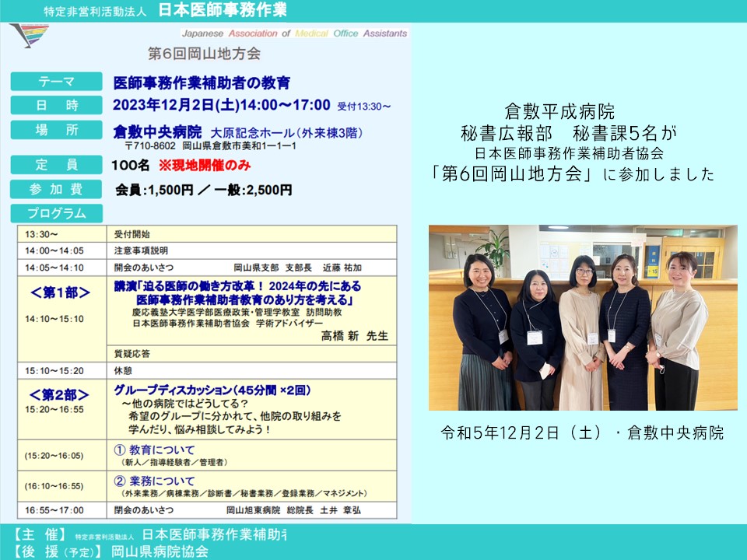
Task: Click '岡山県支部 支部長' title text
Action: pyautogui.click(x=272, y=268)
